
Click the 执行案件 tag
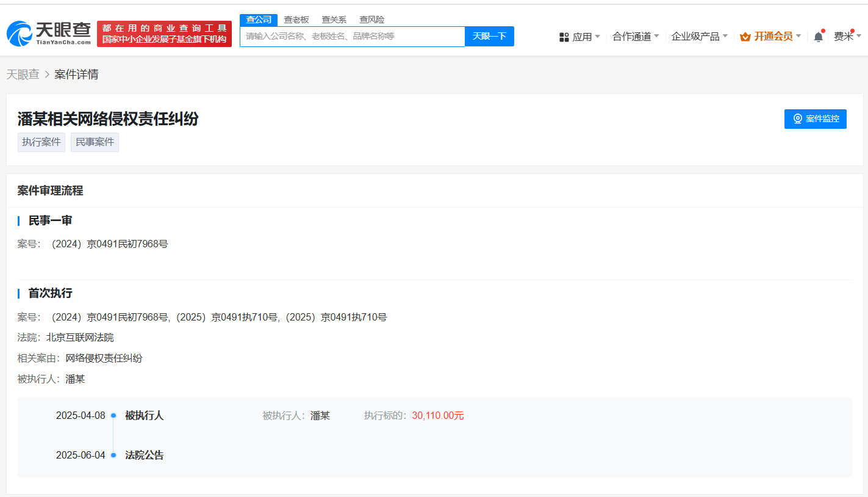click(41, 142)
